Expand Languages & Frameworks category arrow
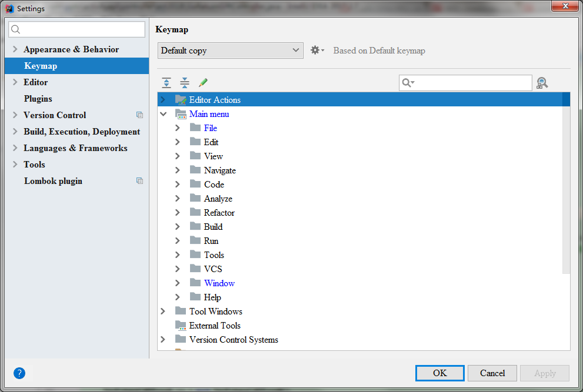Viewport: 583px width, 392px height. (x=15, y=148)
